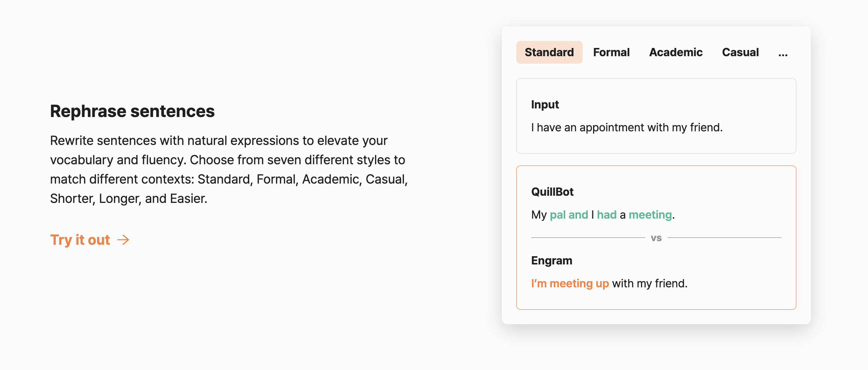Viewport: 868px width, 370px height.
Task: Click the arrow icon beside Try it out
Action: [123, 240]
